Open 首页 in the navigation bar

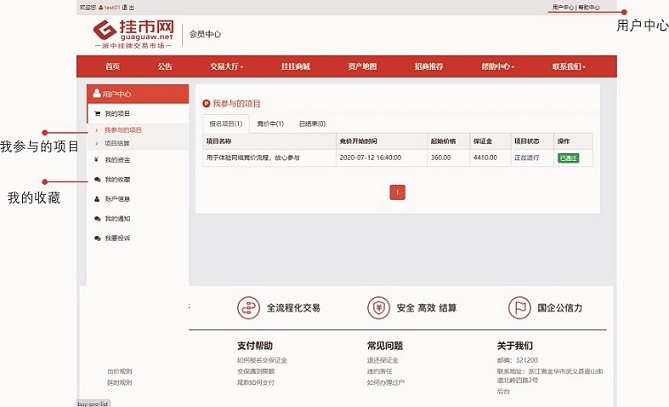point(113,67)
